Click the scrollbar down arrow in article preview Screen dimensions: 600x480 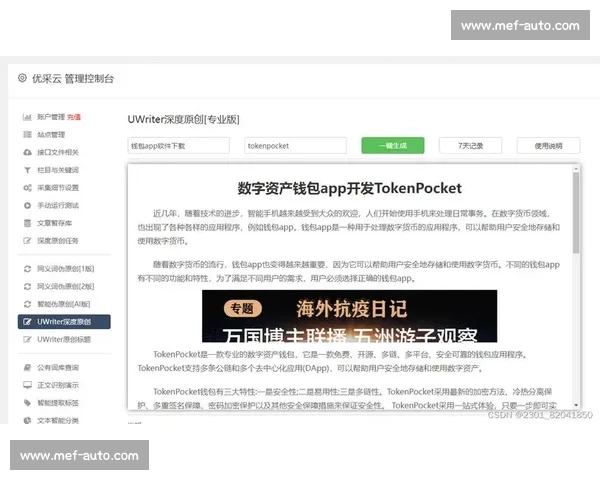[576, 405]
